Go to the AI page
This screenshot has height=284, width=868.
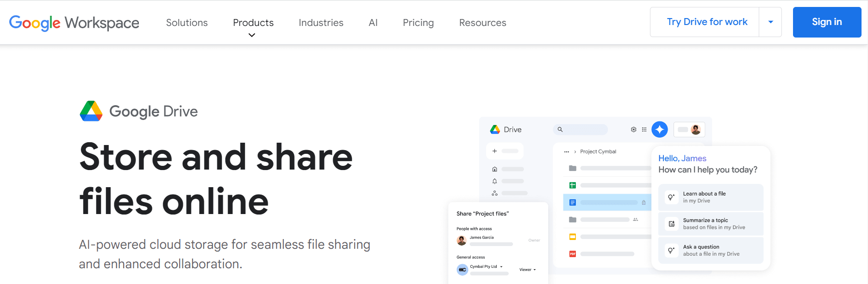373,23
